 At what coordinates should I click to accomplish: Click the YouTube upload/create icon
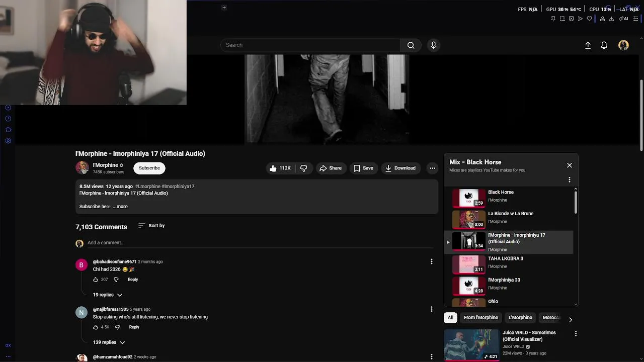pos(588,45)
